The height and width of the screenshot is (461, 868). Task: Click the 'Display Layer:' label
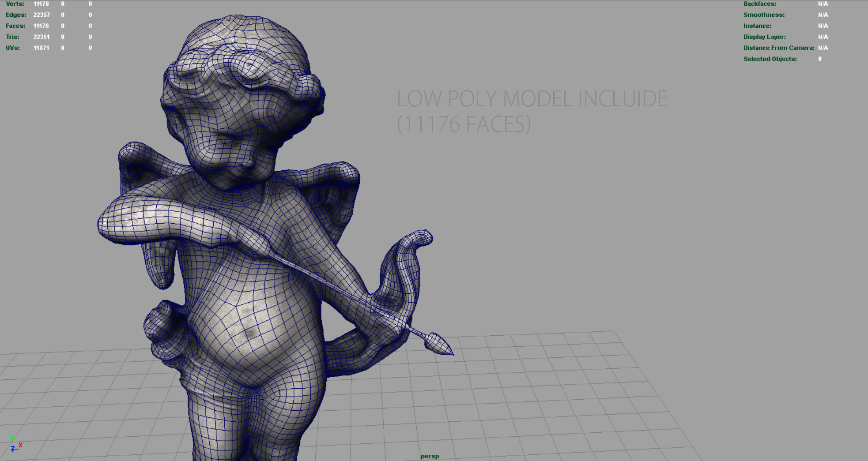[764, 37]
